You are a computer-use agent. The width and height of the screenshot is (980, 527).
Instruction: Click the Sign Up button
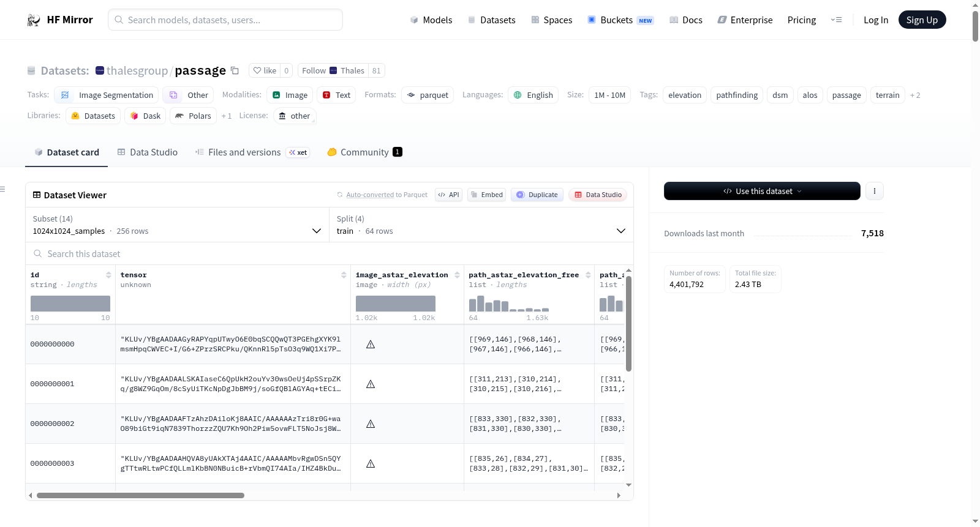pos(922,20)
